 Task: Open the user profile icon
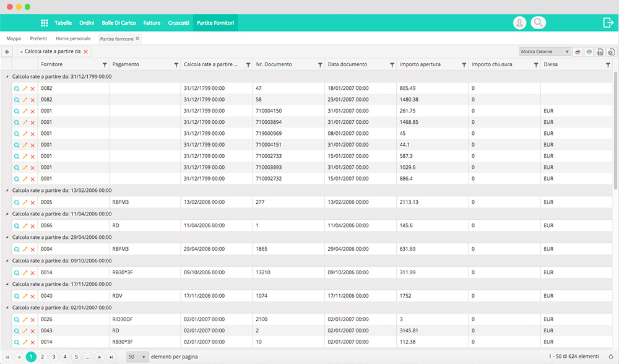[519, 23]
